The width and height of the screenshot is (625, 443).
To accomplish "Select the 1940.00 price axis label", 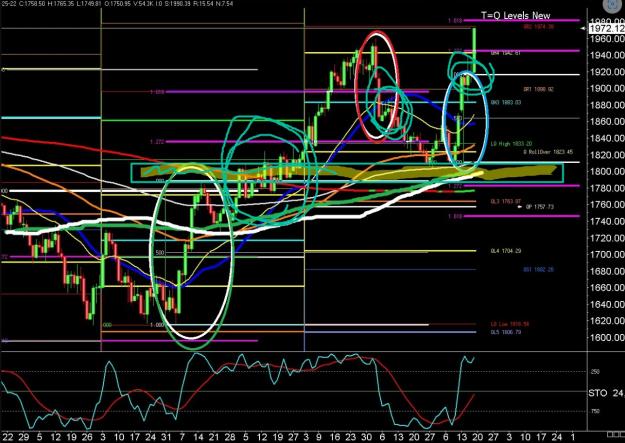I will point(607,55).
